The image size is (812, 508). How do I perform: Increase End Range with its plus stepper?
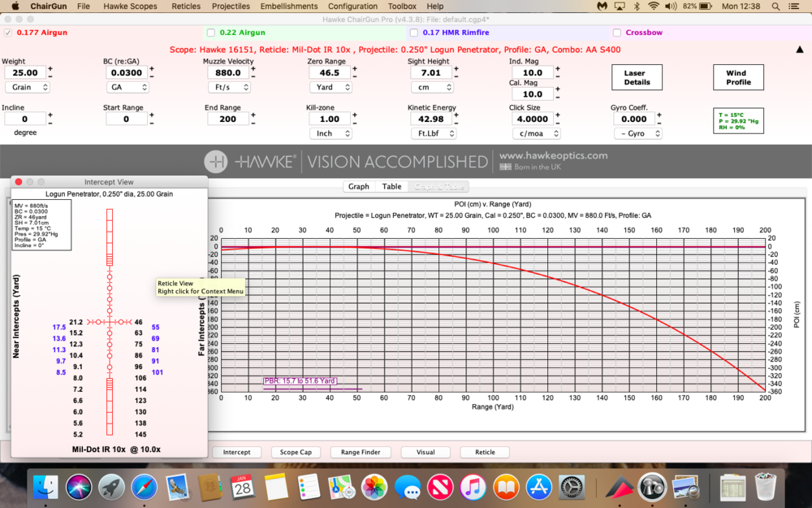(253, 115)
